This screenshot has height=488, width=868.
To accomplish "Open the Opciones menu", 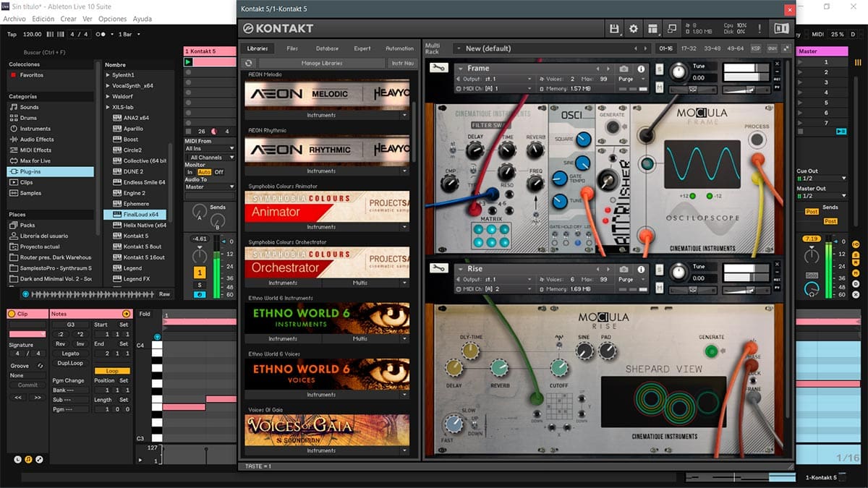I will click(112, 19).
